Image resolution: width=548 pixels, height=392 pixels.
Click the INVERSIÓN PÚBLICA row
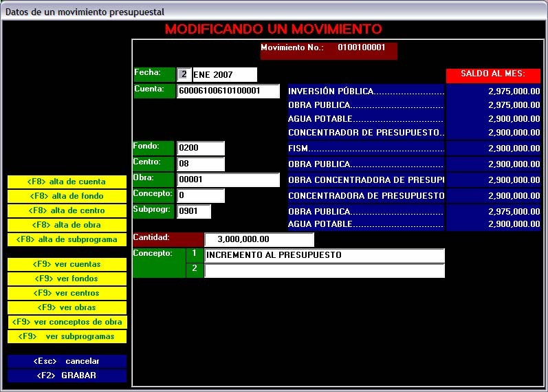(366, 91)
